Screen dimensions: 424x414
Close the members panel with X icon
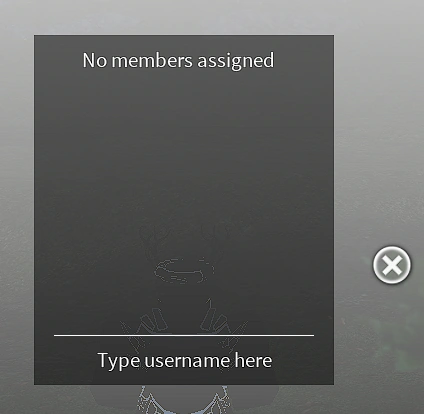click(x=392, y=265)
